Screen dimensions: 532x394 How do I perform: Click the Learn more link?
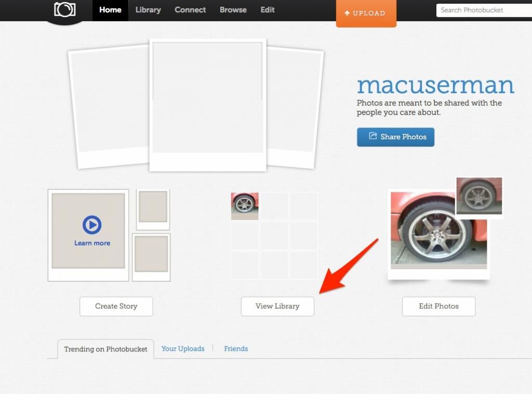(x=92, y=243)
